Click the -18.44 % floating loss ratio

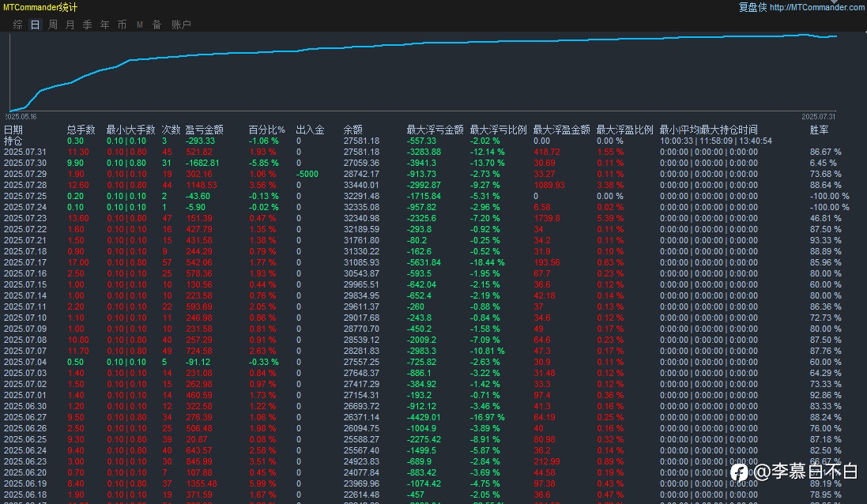(x=487, y=262)
